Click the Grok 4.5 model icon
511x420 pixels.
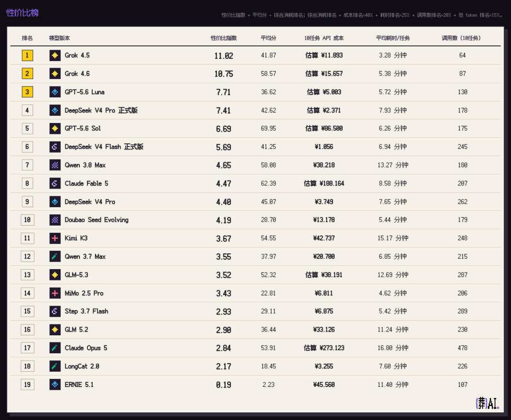55,55
